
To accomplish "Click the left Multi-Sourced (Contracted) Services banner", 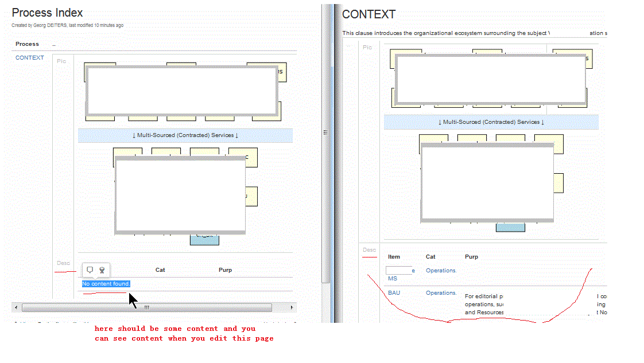I will pyautogui.click(x=185, y=135).
